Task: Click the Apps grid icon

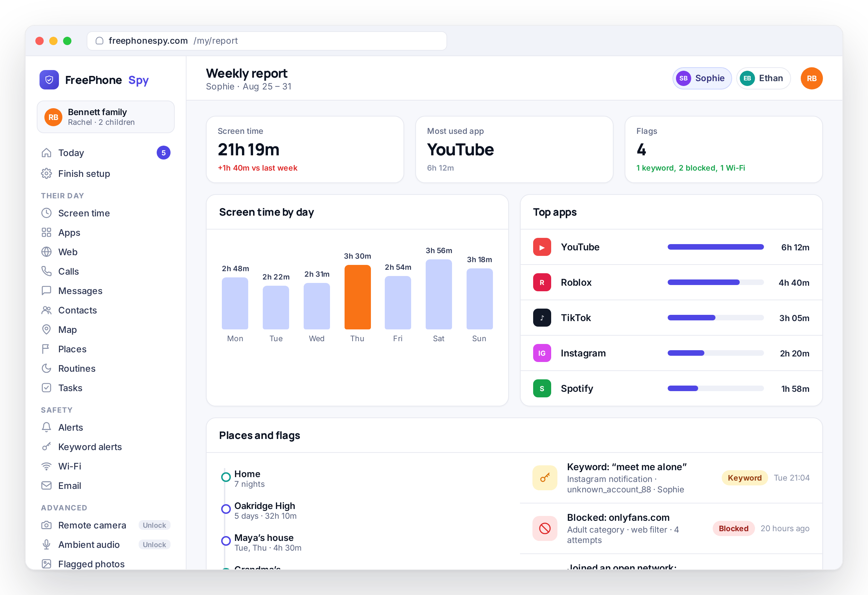Action: [46, 233]
